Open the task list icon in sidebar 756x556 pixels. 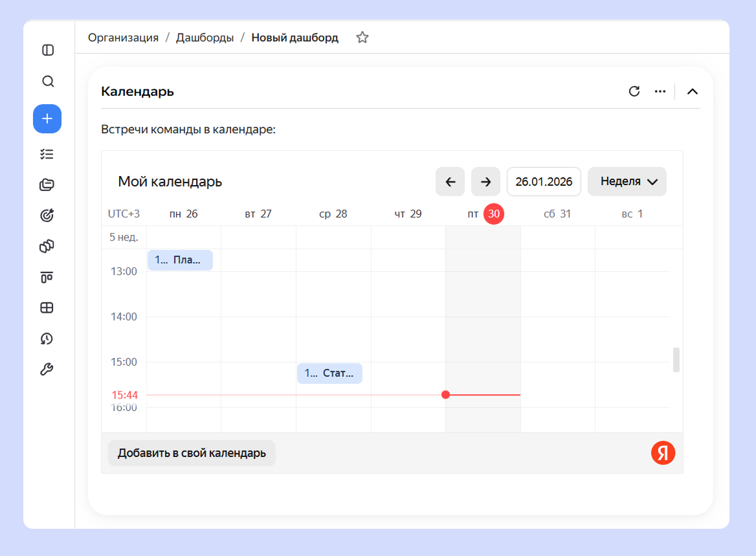coord(47,154)
